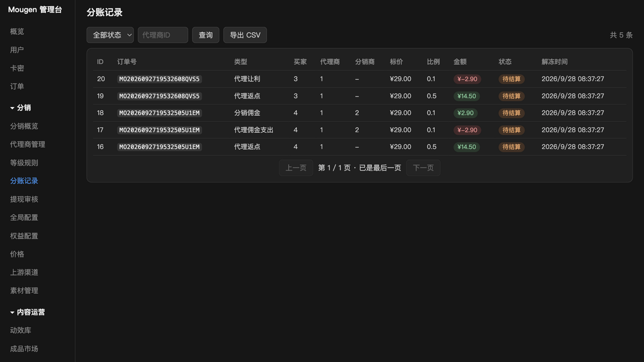Open 提现审核 from the sidebar
644x362 pixels.
[x=24, y=199]
